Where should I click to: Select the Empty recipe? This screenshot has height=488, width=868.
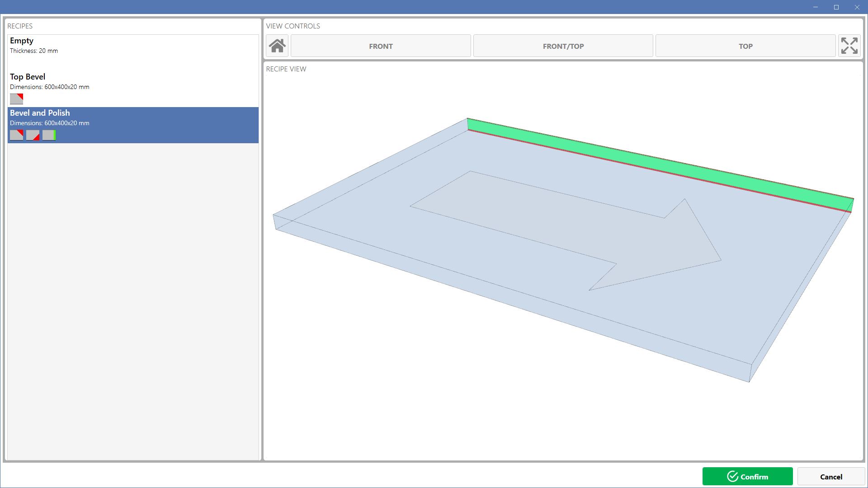(133, 53)
